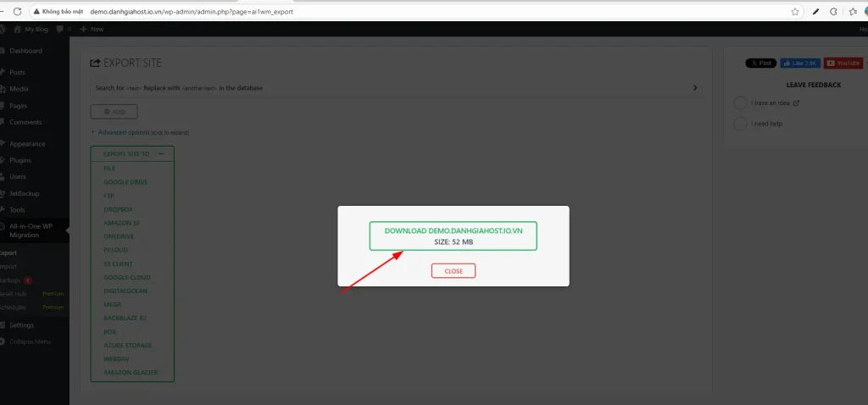Screen dimensions: 868x405
Task: Open the Backups submenu item
Action: [10, 280]
